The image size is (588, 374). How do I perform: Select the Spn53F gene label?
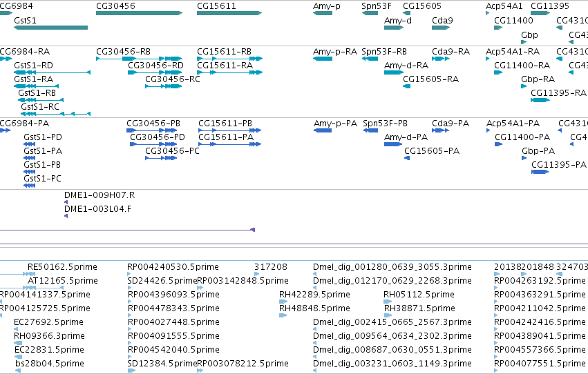pyautogui.click(x=377, y=6)
